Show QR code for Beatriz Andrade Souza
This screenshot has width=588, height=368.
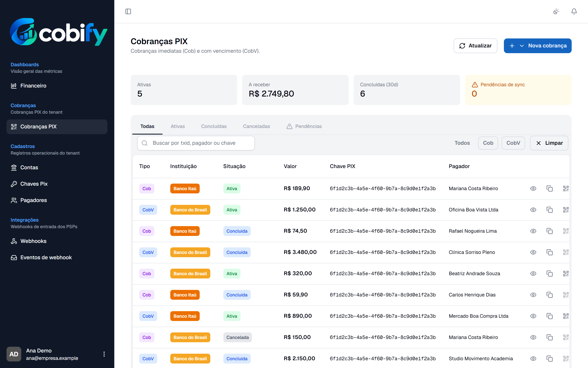point(566,274)
